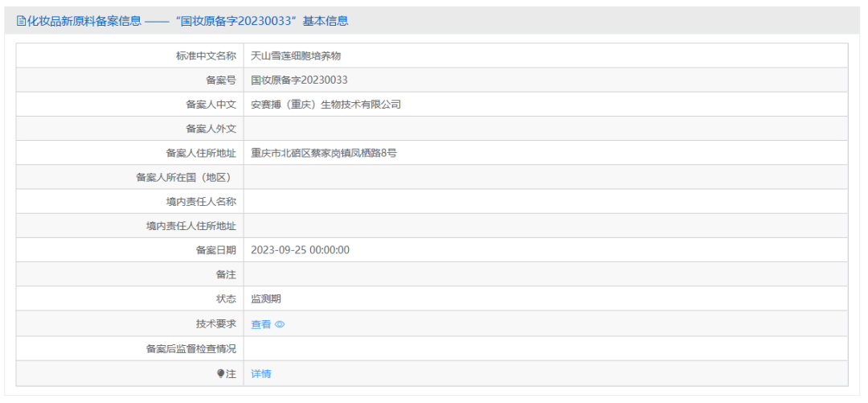868x403 pixels.
Task: Click the label 境内责任人名称
Action: (x=201, y=202)
